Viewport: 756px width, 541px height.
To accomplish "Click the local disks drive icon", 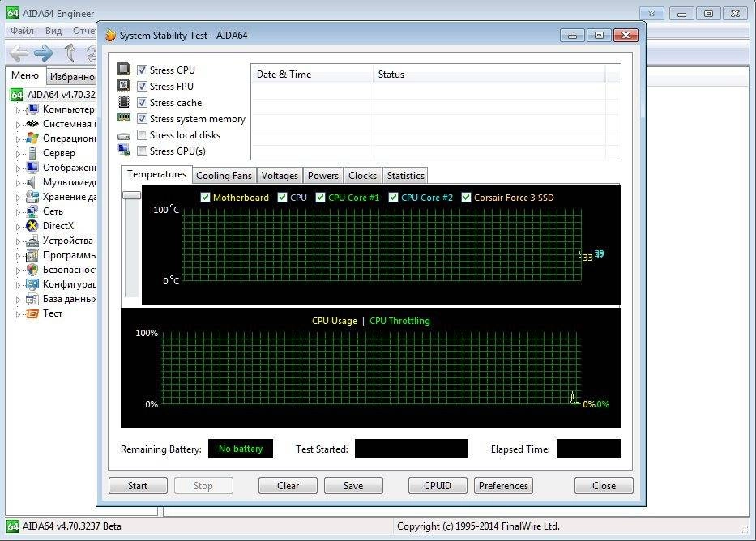I will (124, 136).
